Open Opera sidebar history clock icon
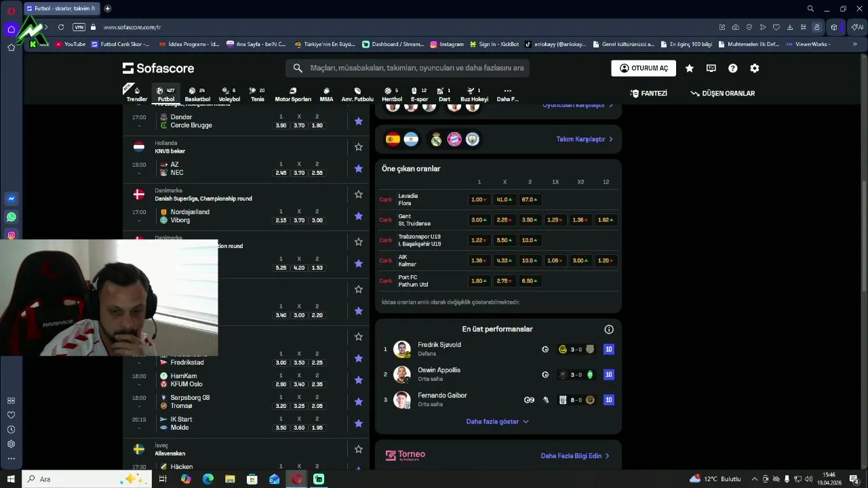The width and height of the screenshot is (868, 488). coord(12,430)
